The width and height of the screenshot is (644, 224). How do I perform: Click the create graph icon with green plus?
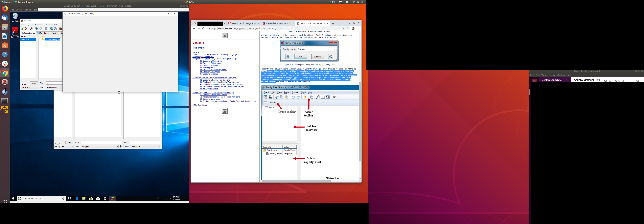(x=51, y=29)
